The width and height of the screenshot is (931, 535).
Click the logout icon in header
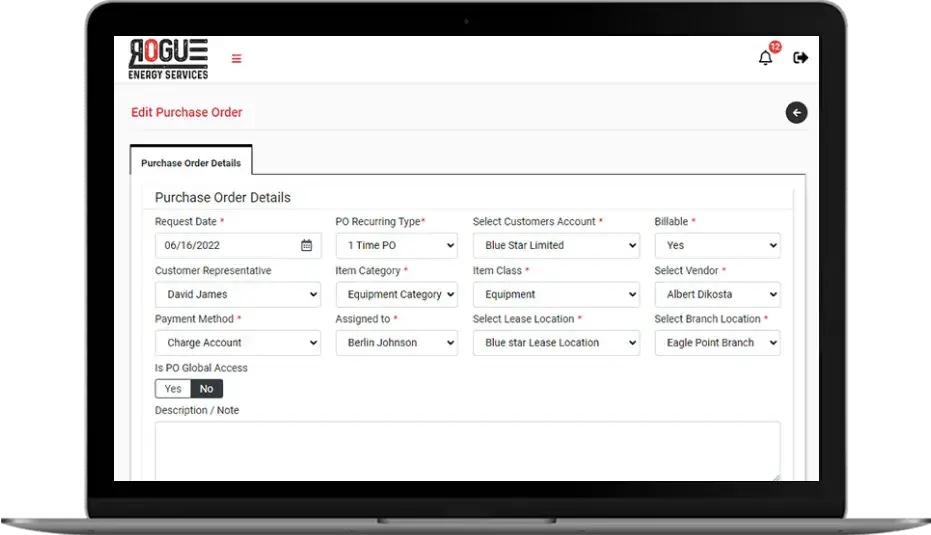click(x=800, y=58)
